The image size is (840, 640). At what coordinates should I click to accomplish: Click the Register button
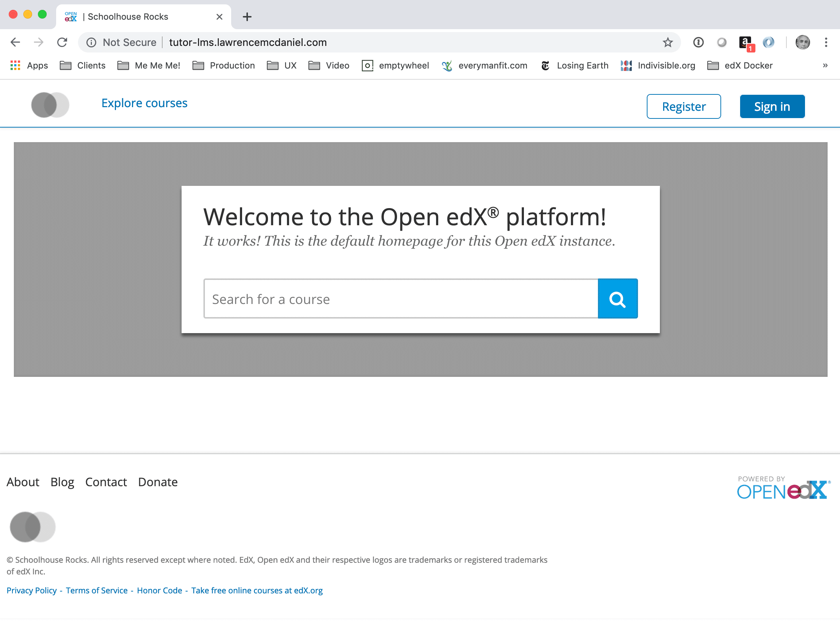(683, 106)
